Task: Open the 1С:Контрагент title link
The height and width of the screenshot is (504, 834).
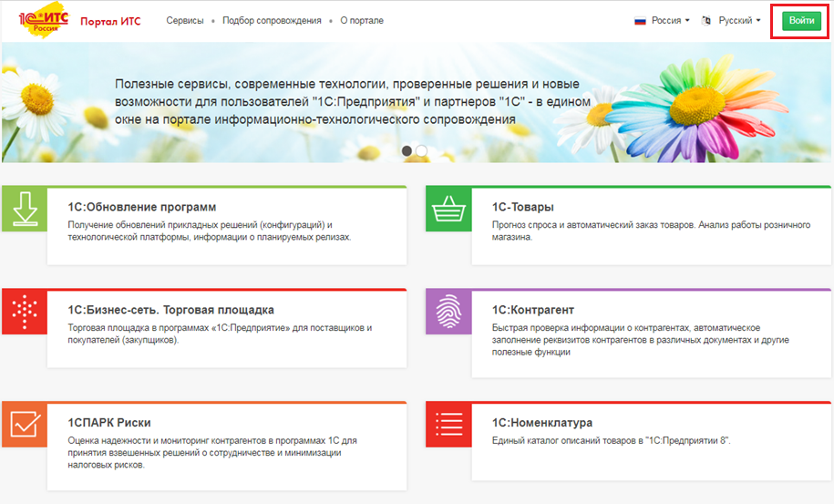Action: pos(533,310)
